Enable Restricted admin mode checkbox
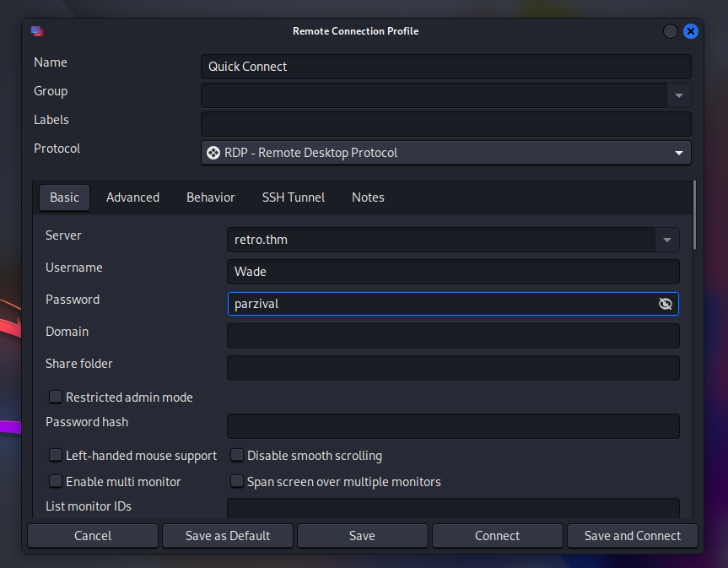 click(x=56, y=397)
